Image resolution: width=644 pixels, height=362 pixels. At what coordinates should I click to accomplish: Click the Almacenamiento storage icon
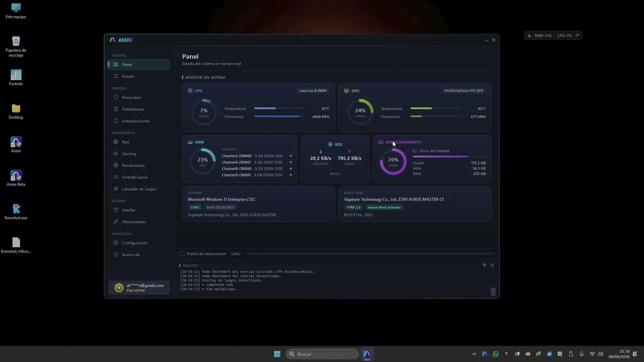pyautogui.click(x=381, y=142)
